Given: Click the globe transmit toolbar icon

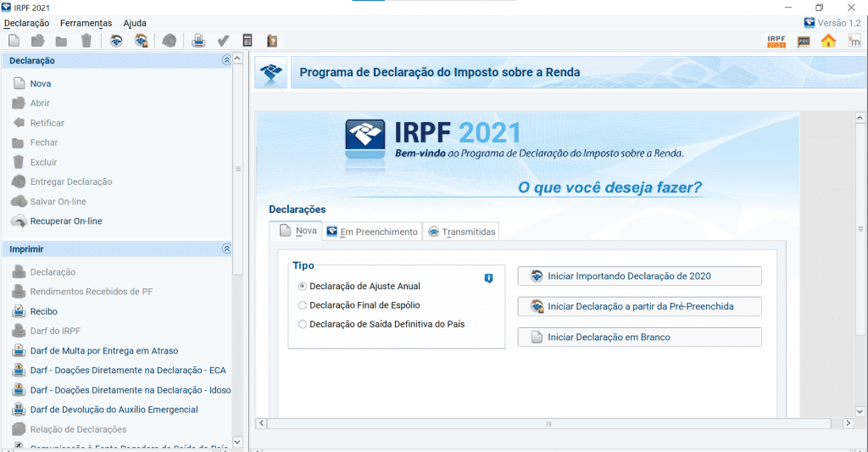Looking at the screenshot, I should pyautogui.click(x=170, y=41).
